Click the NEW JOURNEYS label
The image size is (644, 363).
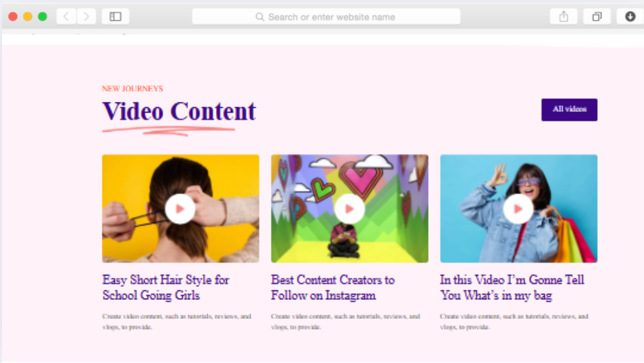132,89
